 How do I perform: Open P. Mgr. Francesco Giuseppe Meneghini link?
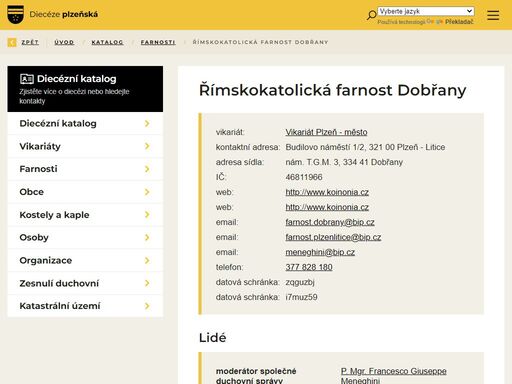(393, 376)
